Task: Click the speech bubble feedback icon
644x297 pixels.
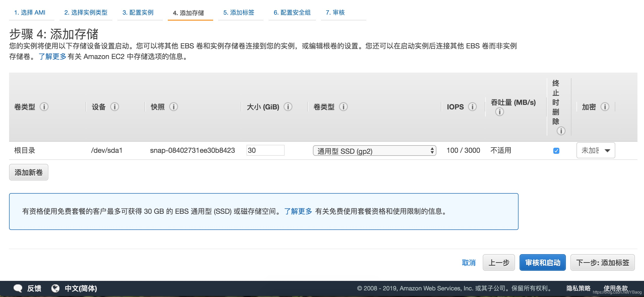Action: [x=18, y=288]
